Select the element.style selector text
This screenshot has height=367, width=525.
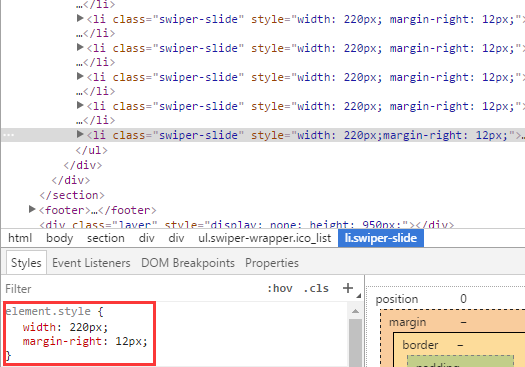(x=48, y=311)
